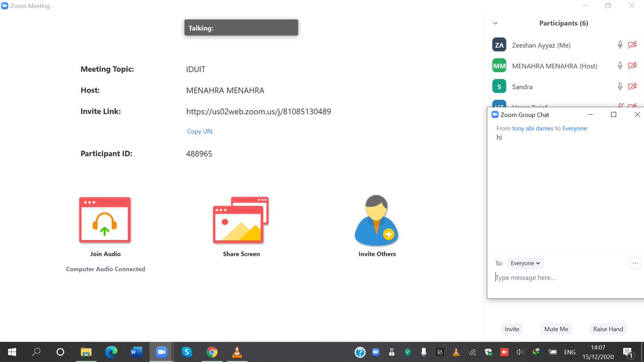Screen dimensions: 644x362
Task: Open Google Chrome from the taskbar
Action: pyautogui.click(x=212, y=352)
